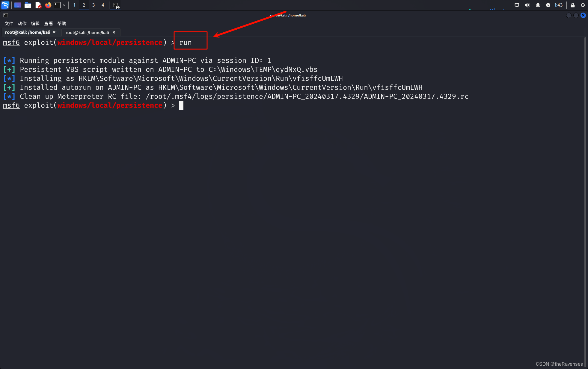Click the show desktop icon in panel
Viewport: 588px width, 369px height.
click(x=18, y=5)
